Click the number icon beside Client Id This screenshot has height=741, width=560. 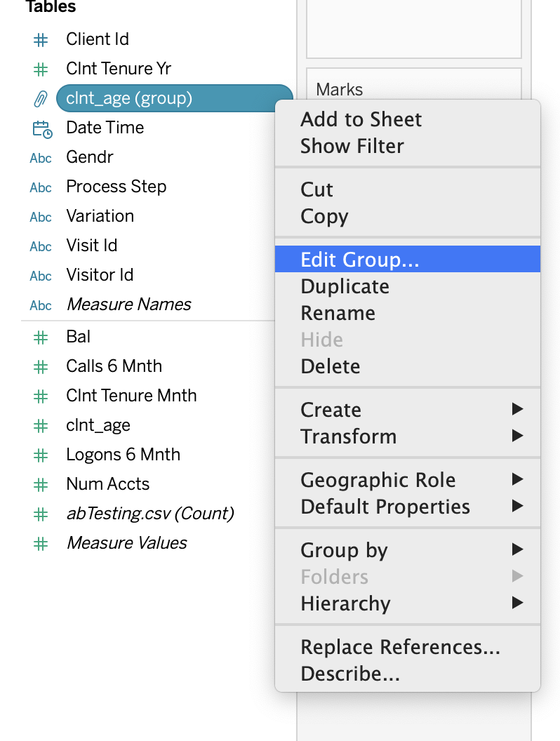[x=41, y=40]
